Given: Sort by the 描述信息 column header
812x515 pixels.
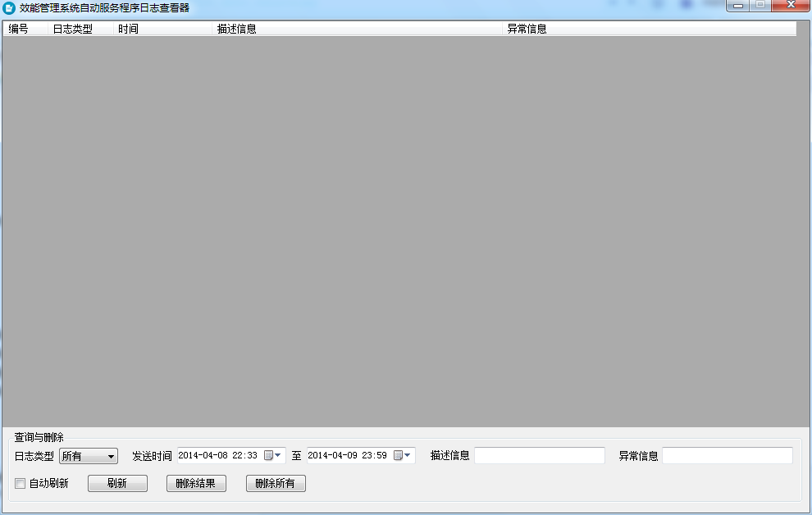Looking at the screenshot, I should point(358,29).
